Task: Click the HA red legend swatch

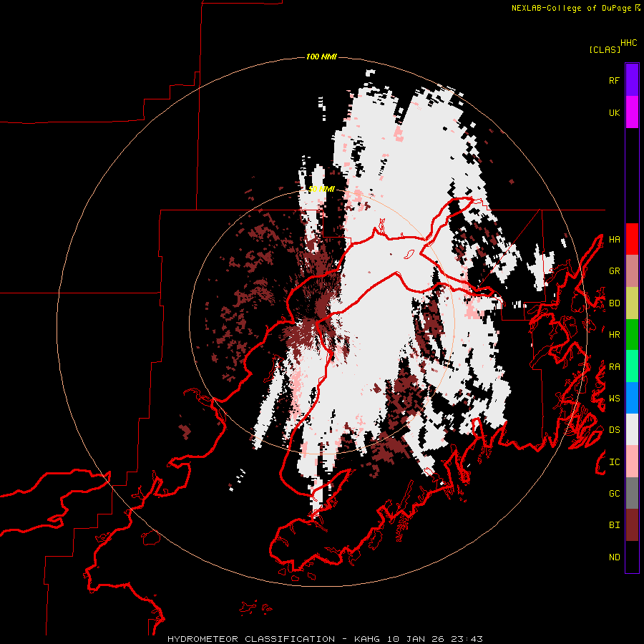Action: [x=632, y=239]
